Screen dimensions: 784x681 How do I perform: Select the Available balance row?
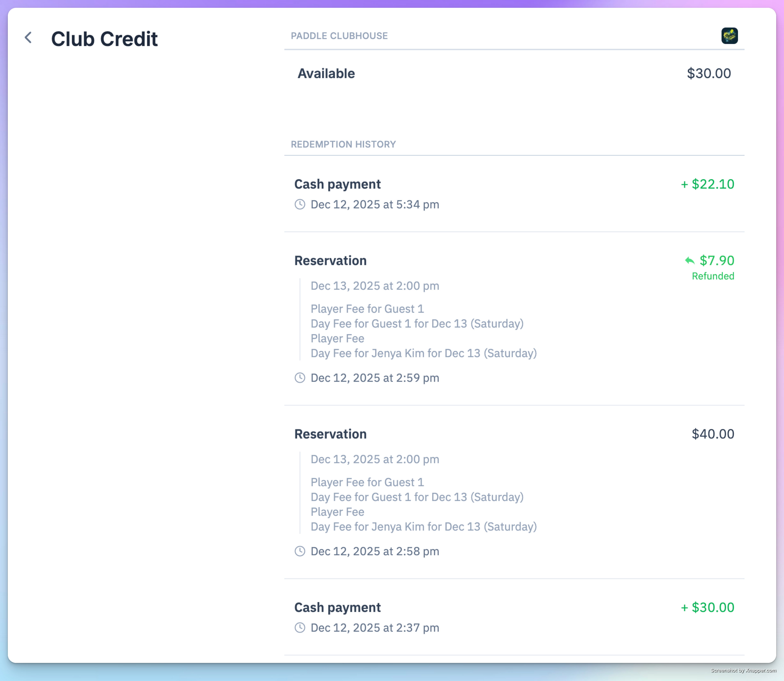click(514, 73)
